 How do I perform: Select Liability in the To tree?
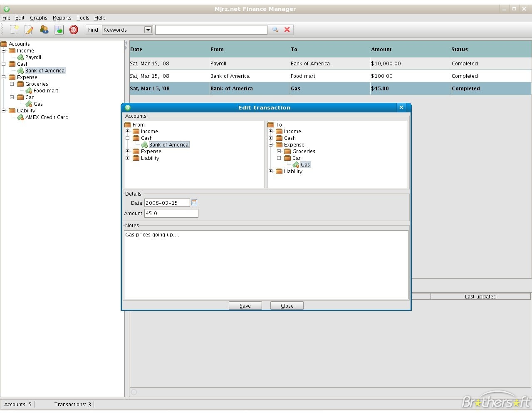pyautogui.click(x=293, y=171)
